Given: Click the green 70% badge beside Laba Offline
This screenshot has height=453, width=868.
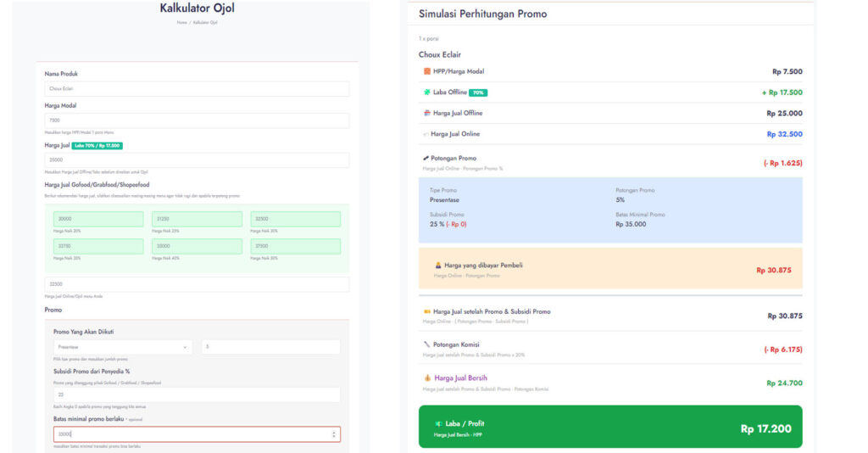Looking at the screenshot, I should [x=478, y=92].
